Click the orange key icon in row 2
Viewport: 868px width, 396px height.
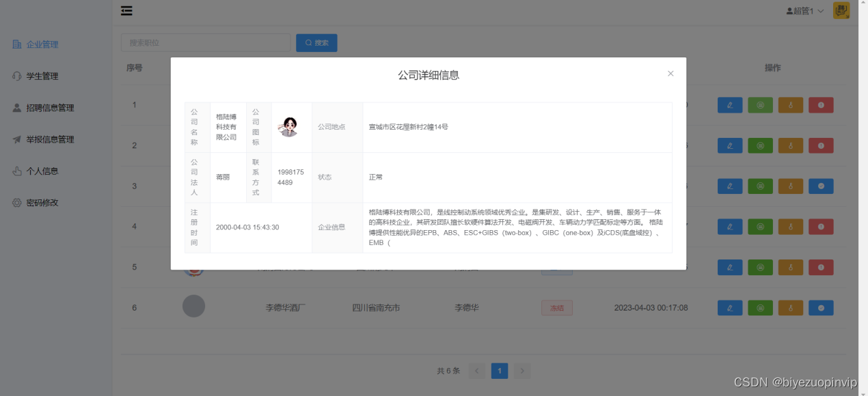791,145
